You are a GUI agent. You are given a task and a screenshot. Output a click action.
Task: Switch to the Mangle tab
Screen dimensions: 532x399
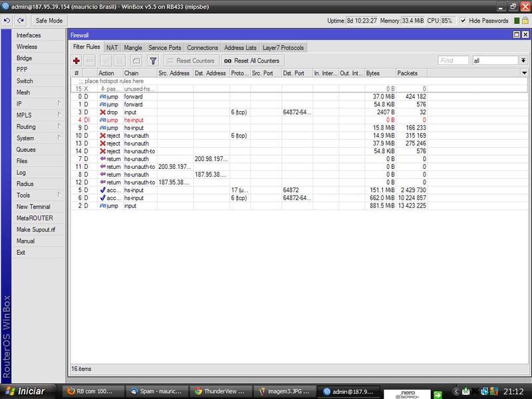click(133, 48)
